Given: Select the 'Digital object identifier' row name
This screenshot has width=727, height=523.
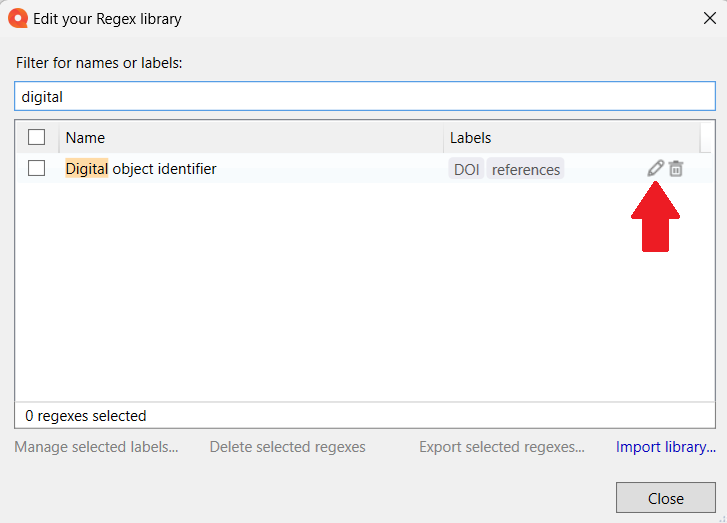Looking at the screenshot, I should [141, 169].
